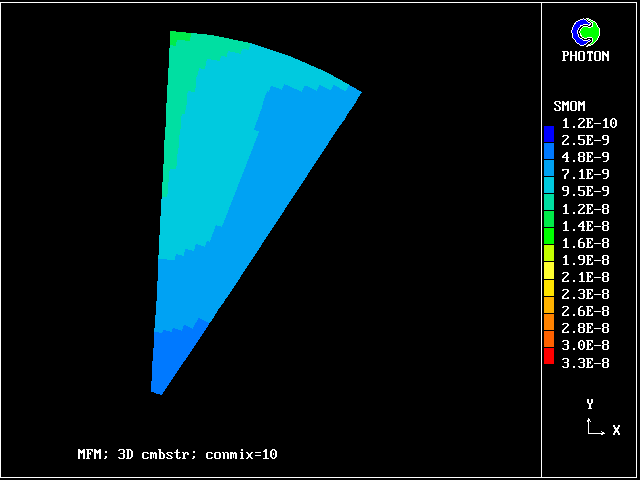Click the Y axis label
Viewport: 640px width, 480px height.
pyautogui.click(x=590, y=404)
